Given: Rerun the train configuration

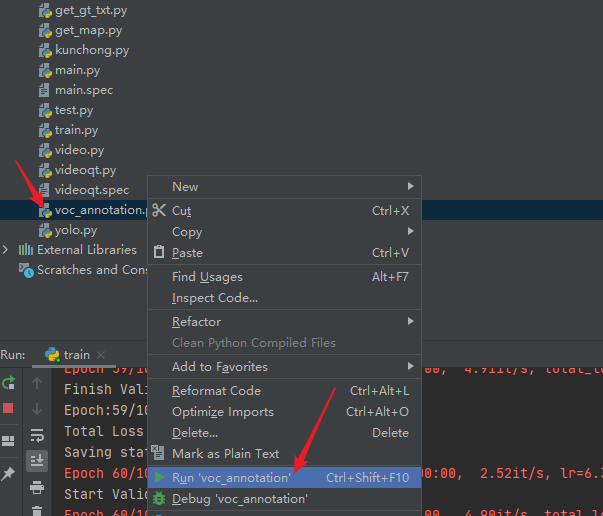Looking at the screenshot, I should 8,383.
